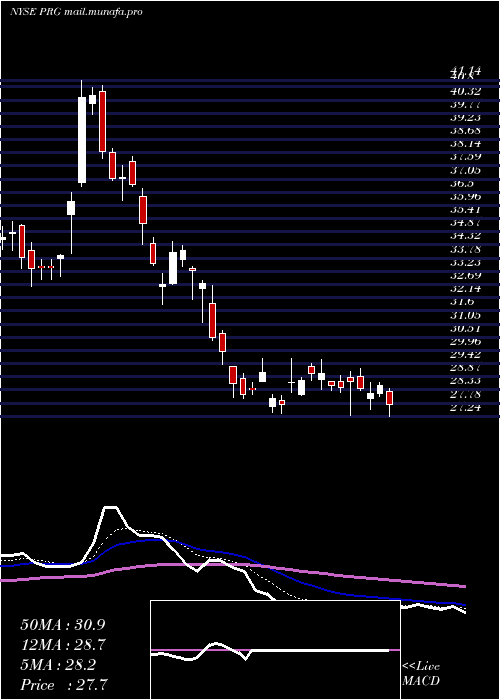Click the Price : 27.7 readout

(x=63, y=684)
